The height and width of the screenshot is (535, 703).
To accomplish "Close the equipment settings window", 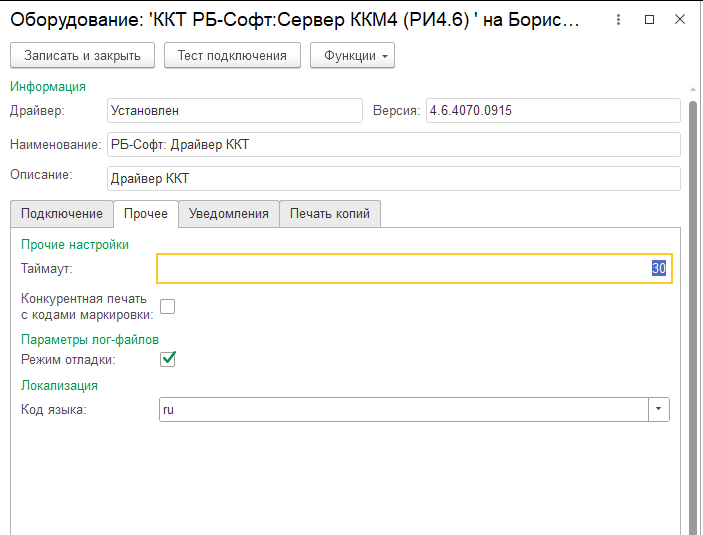I will (680, 19).
